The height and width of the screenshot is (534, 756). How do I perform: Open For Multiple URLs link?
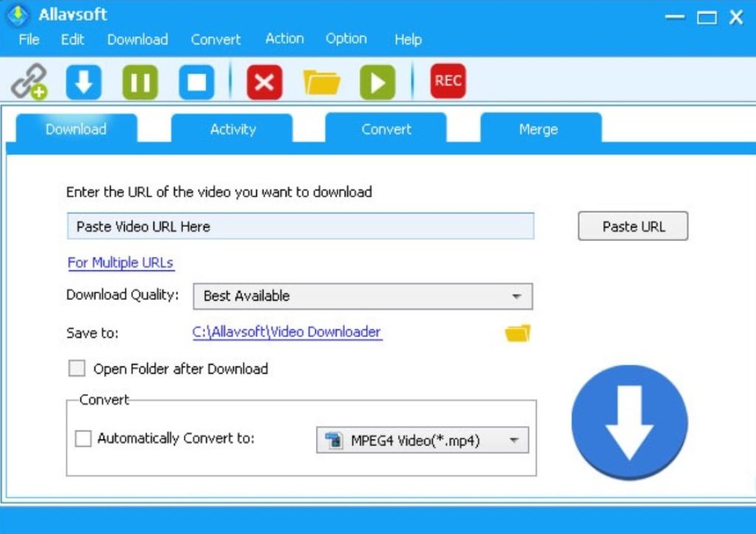point(120,263)
